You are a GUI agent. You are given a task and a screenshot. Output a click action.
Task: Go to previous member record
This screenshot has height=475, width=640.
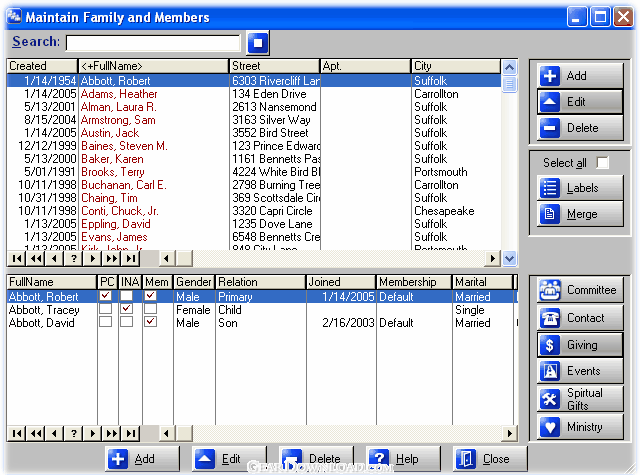(x=55, y=433)
